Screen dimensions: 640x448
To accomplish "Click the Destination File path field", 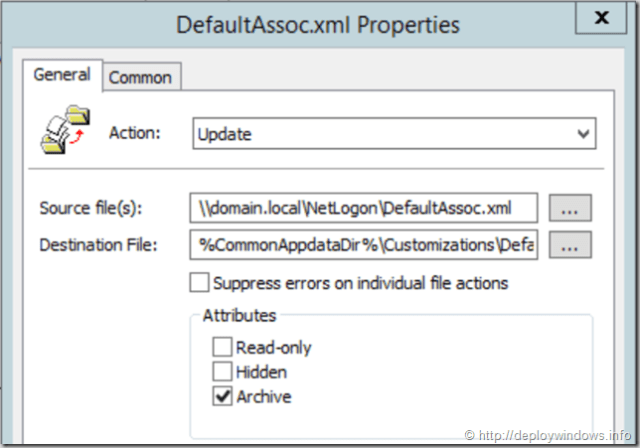I will click(x=364, y=244).
